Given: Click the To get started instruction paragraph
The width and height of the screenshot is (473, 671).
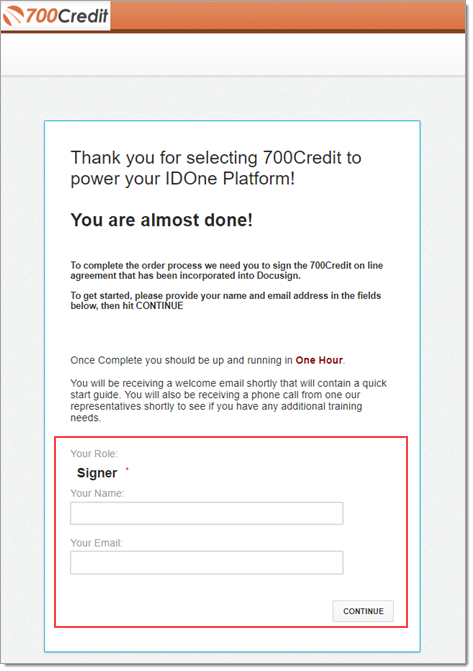Looking at the screenshot, I should coord(226,300).
